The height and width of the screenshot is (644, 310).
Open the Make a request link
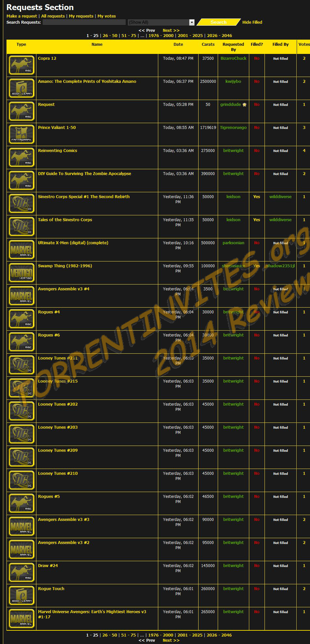pyautogui.click(x=22, y=16)
